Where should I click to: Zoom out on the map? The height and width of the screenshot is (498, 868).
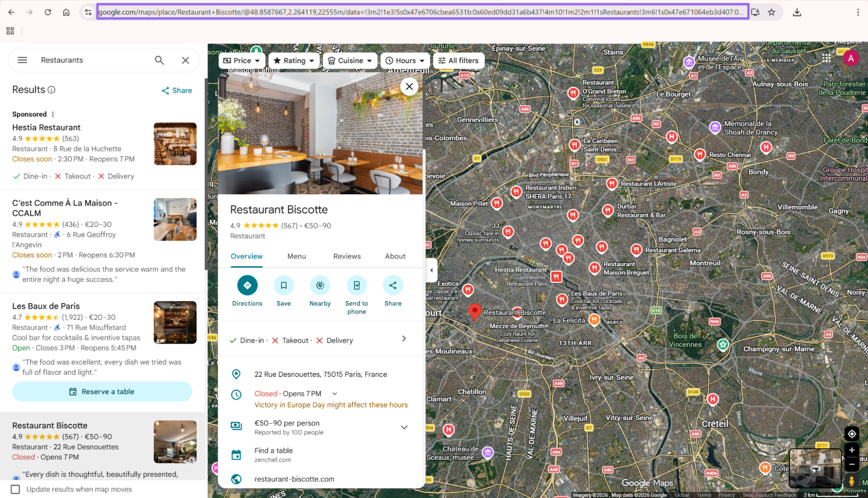tap(851, 464)
